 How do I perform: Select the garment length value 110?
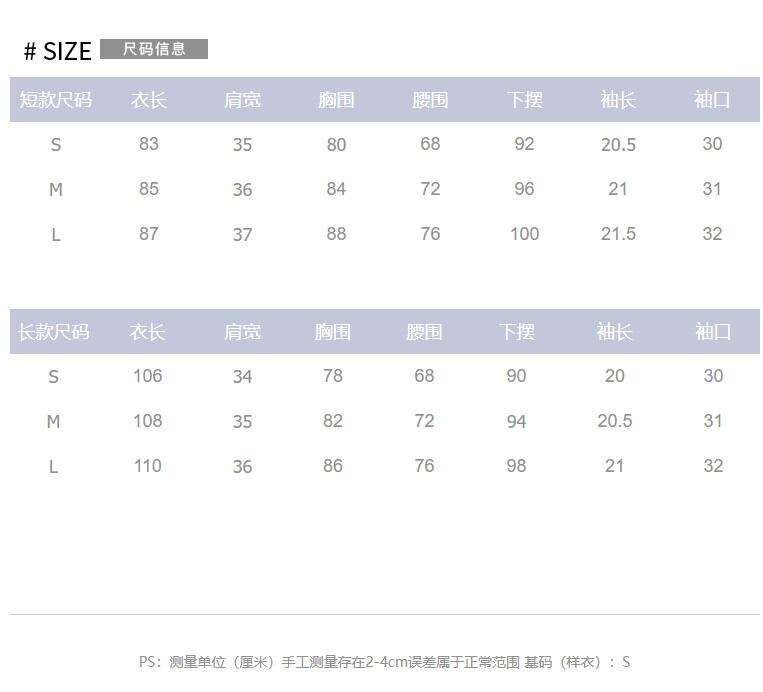coord(147,466)
